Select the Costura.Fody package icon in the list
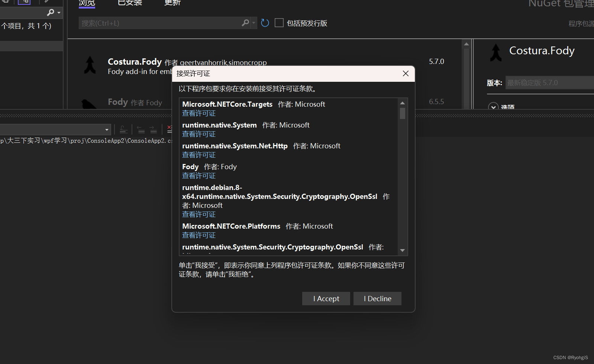Screen dimensions: 594x364 pos(90,65)
